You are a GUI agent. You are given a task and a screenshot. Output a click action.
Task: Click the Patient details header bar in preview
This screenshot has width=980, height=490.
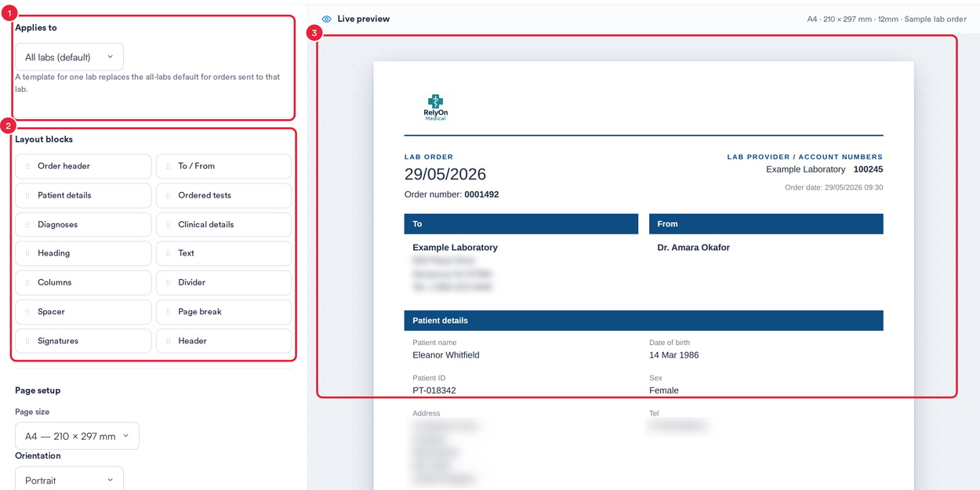tap(644, 321)
